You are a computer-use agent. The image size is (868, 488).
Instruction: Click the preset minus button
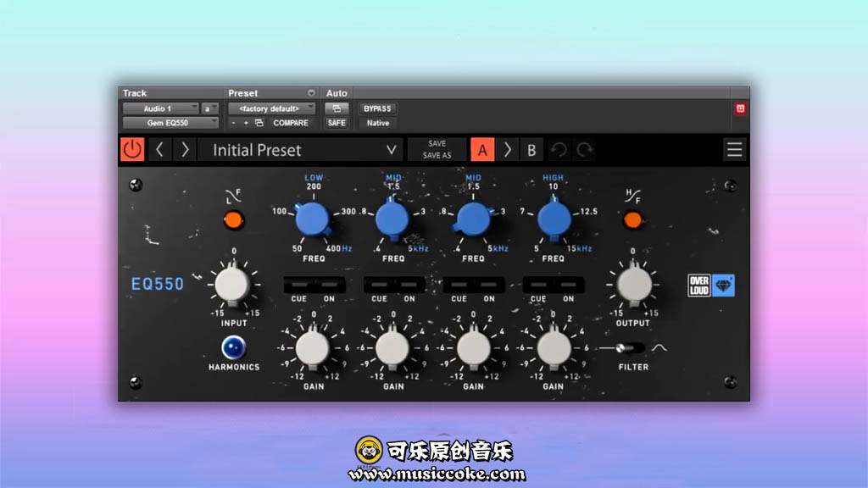(x=234, y=123)
